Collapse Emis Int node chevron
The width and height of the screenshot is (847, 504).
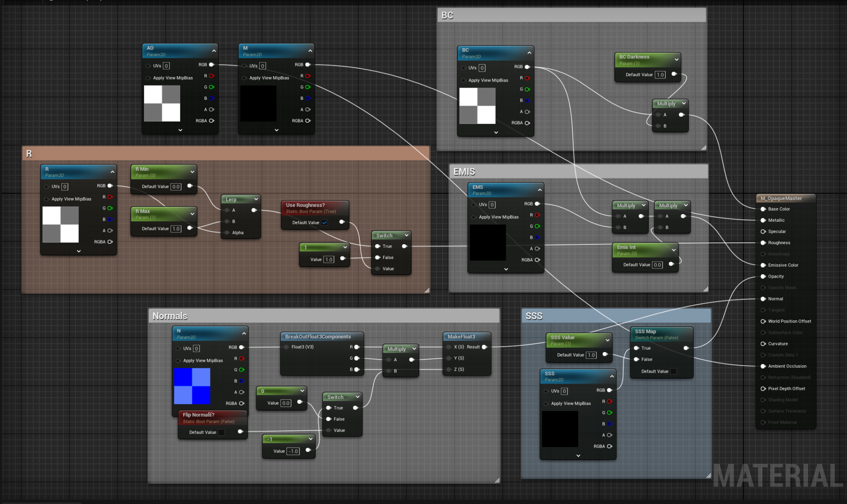pos(674,250)
